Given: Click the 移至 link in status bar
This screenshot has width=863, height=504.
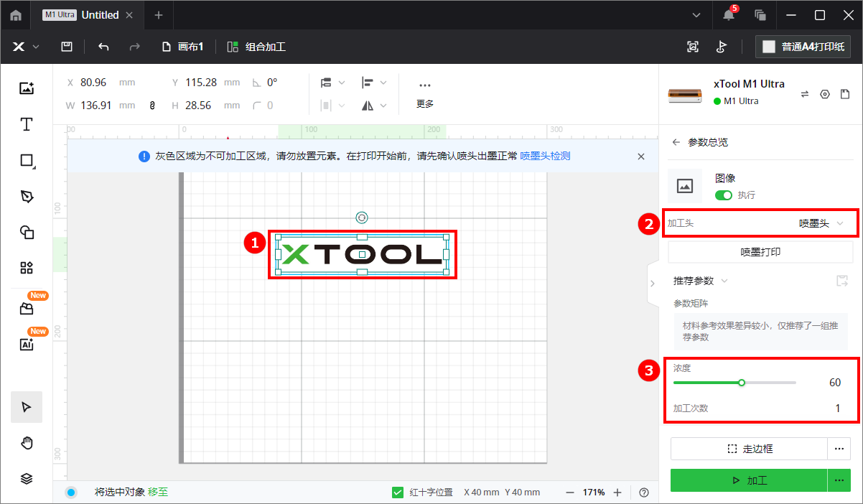Looking at the screenshot, I should 158,493.
